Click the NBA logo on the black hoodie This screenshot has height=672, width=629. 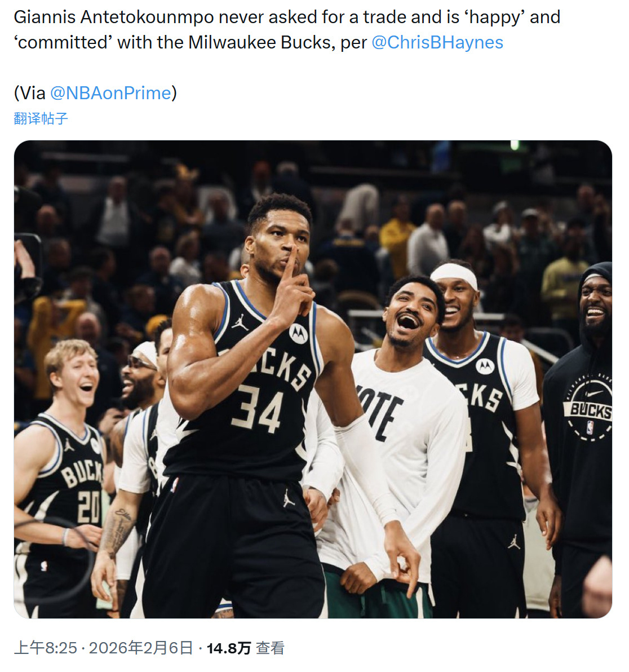point(590,427)
